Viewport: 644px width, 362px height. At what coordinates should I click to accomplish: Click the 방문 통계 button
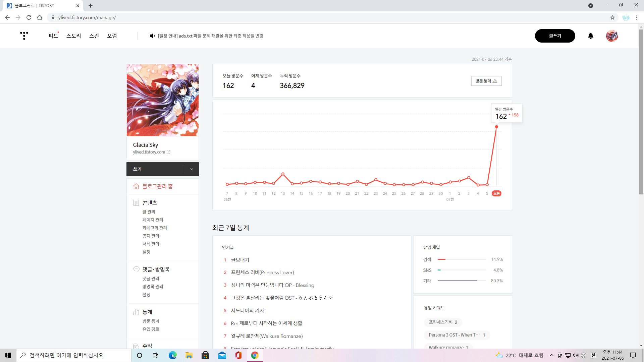(x=486, y=81)
